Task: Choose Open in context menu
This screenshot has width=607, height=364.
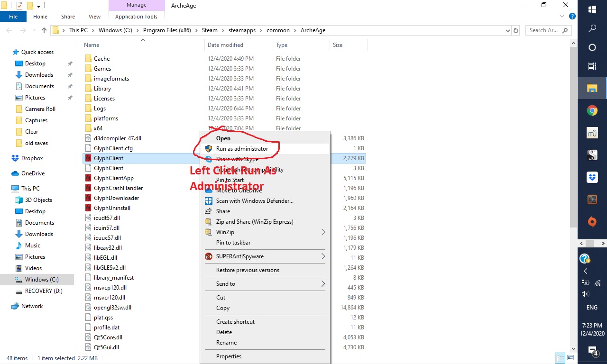Action: [265, 138]
